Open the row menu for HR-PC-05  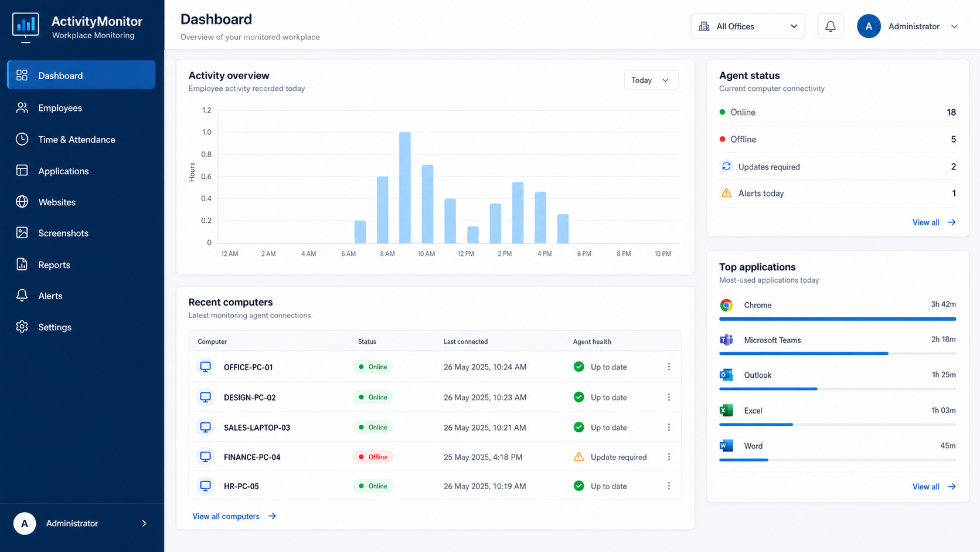click(669, 486)
